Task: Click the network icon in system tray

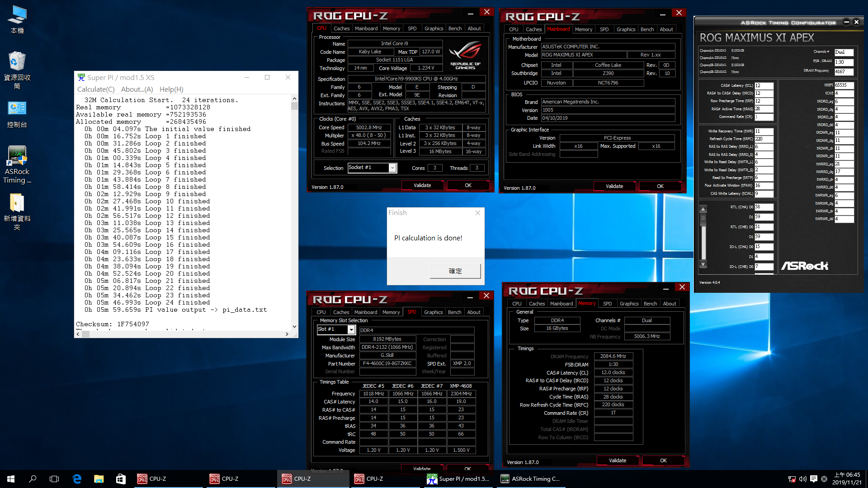Action: (x=792, y=479)
